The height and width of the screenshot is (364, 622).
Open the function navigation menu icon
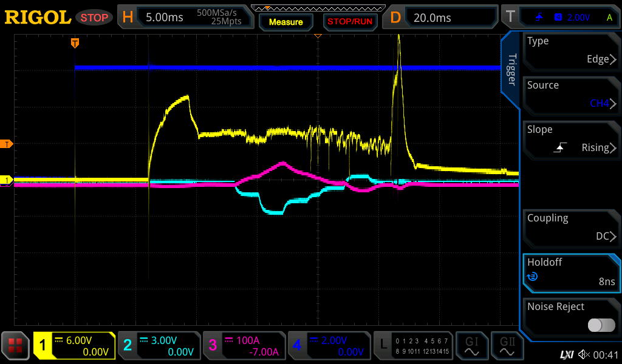(x=15, y=346)
